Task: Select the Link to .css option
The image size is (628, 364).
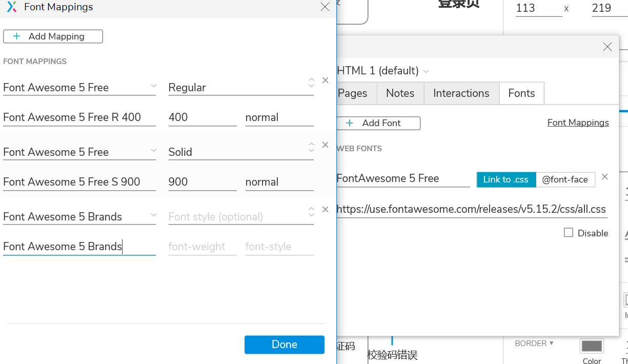Action: click(505, 179)
